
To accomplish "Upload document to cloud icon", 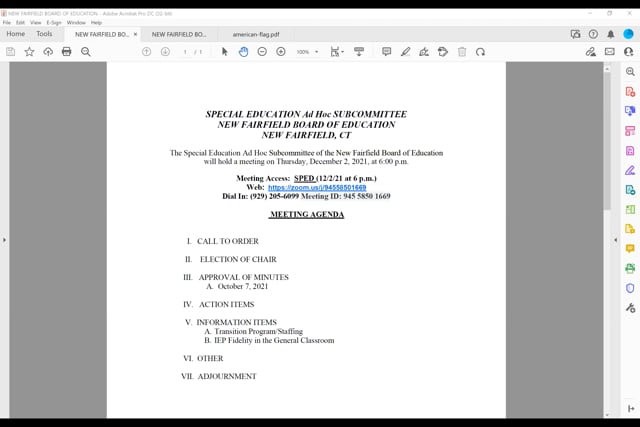I will pos(48,52).
